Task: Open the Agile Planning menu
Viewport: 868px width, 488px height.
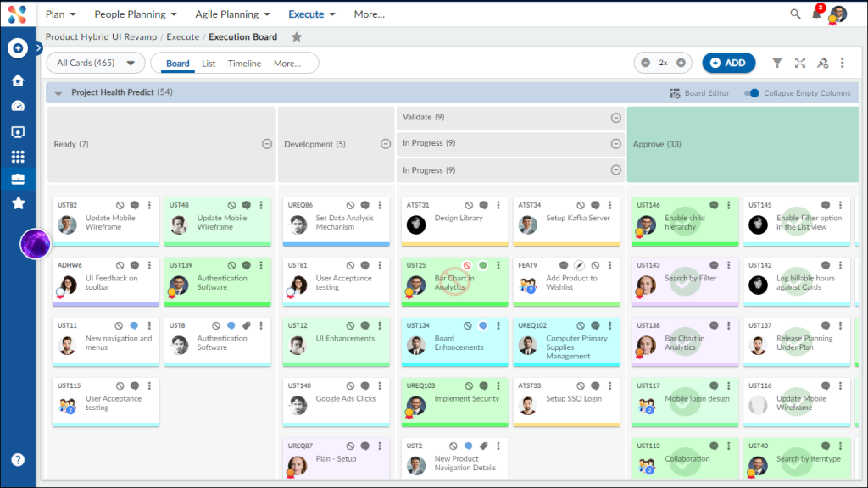Action: coord(231,14)
